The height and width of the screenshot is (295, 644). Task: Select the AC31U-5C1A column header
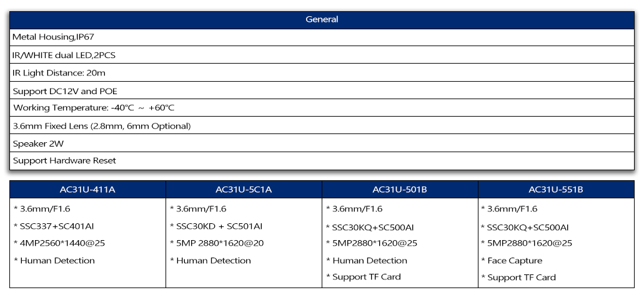point(244,190)
